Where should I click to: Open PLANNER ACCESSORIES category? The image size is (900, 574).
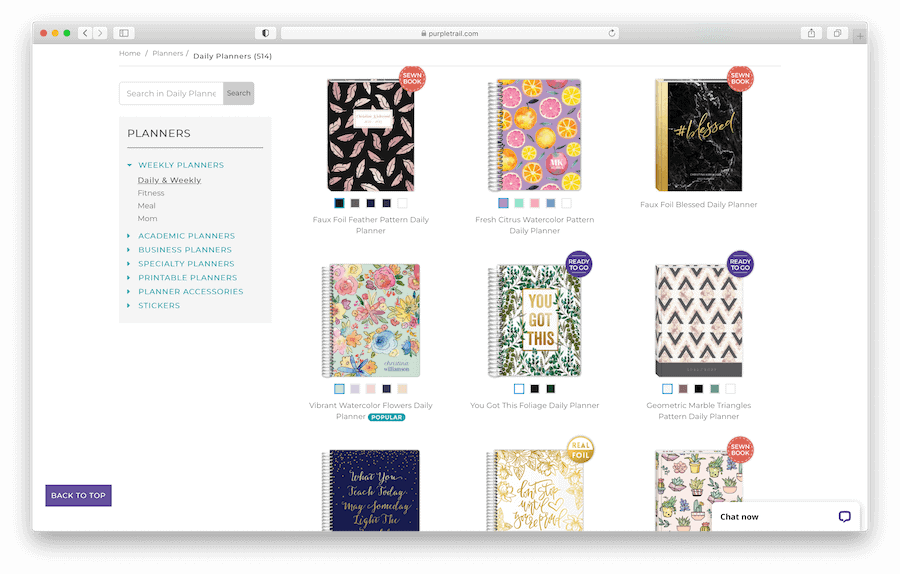191,292
